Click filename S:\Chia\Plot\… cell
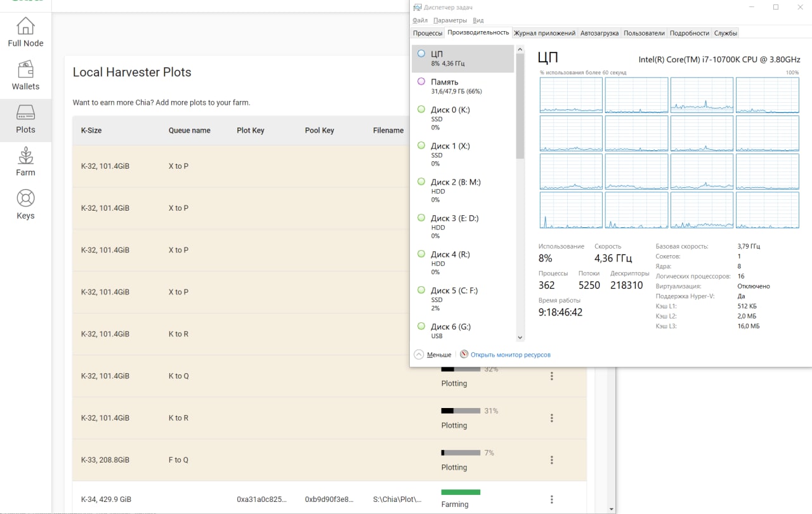812x514 pixels. pos(397,499)
